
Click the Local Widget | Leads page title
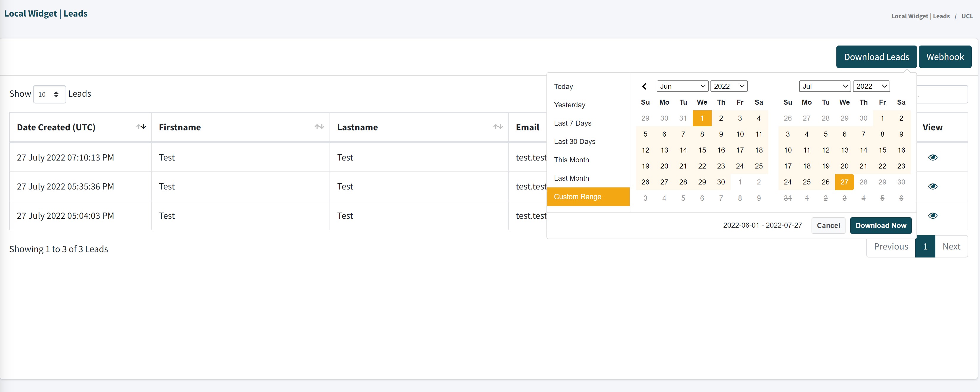coord(46,13)
